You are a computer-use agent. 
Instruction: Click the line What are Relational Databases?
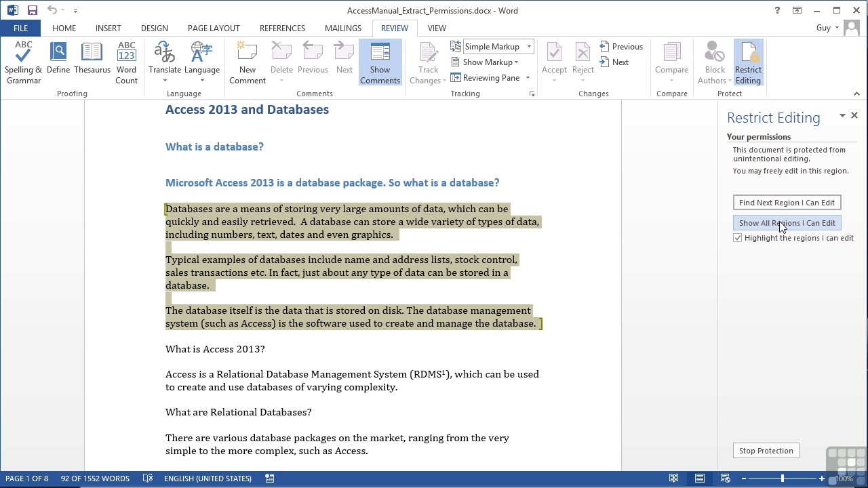point(239,412)
